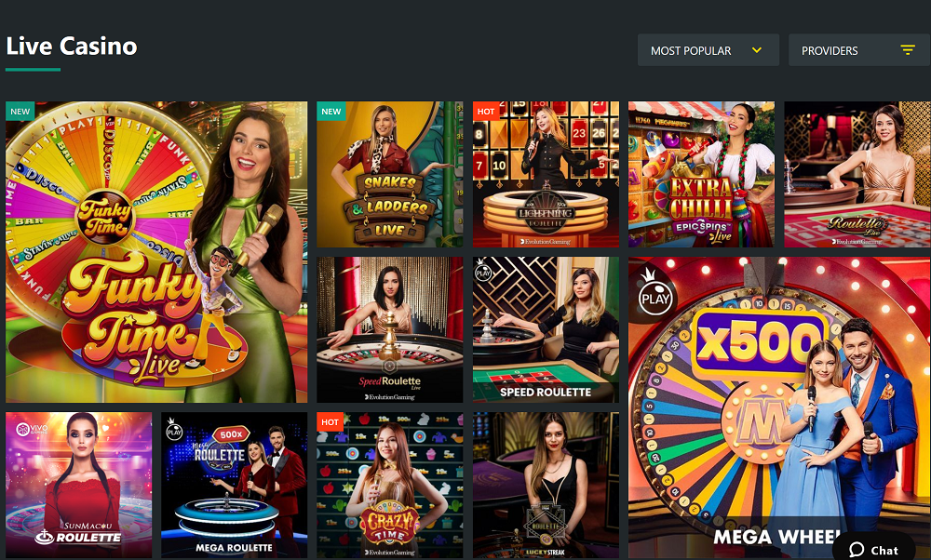Click the NEW badge on Snakes & Ladders
This screenshot has height=560, width=931.
331,111
